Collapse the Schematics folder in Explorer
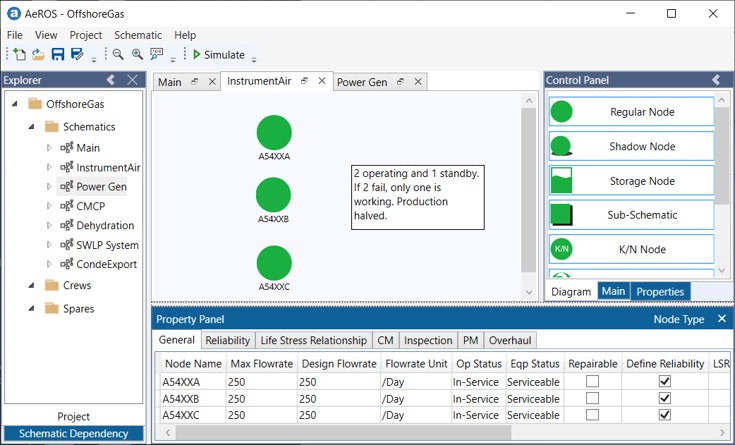 point(33,127)
